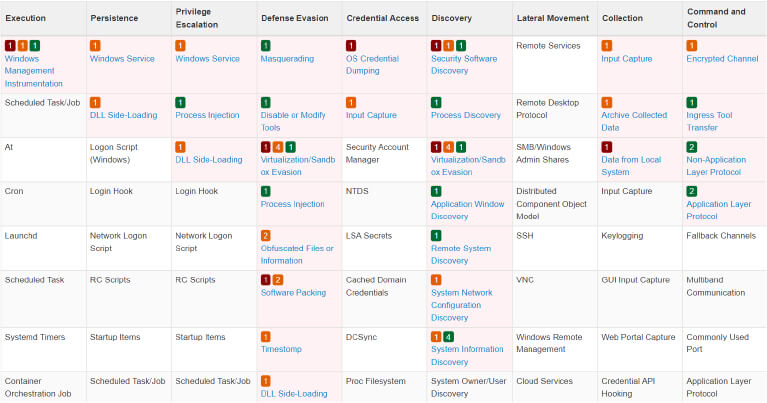
Task: Click the green 2 badge above Non-Application Layer Protocol
Action: point(692,147)
